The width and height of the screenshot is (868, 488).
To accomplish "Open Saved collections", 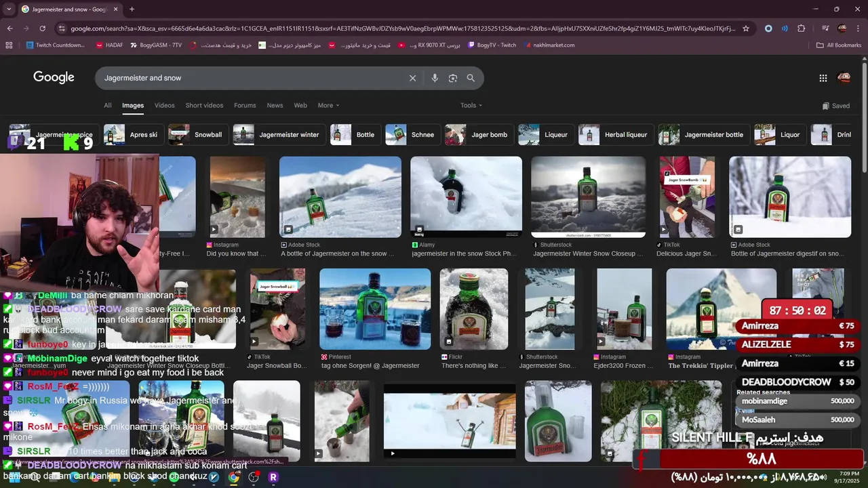I will pyautogui.click(x=836, y=106).
